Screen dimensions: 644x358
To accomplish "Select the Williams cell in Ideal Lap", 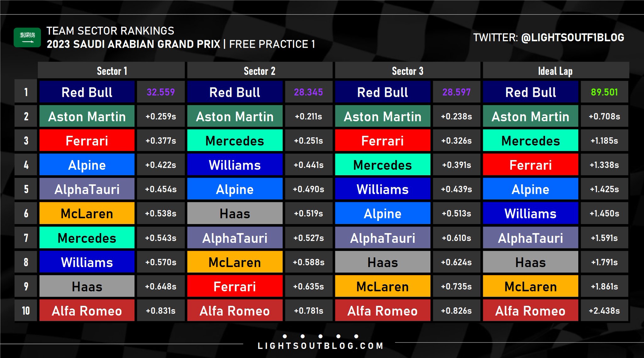I will (530, 214).
